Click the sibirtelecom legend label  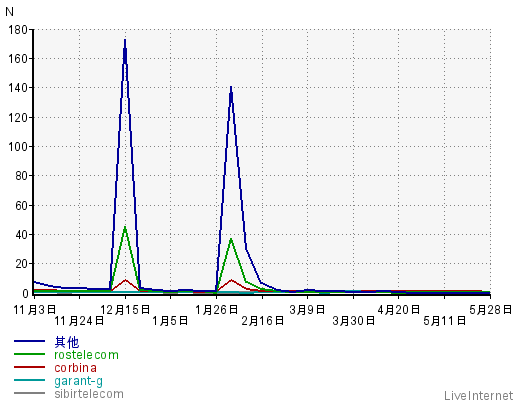(89, 394)
